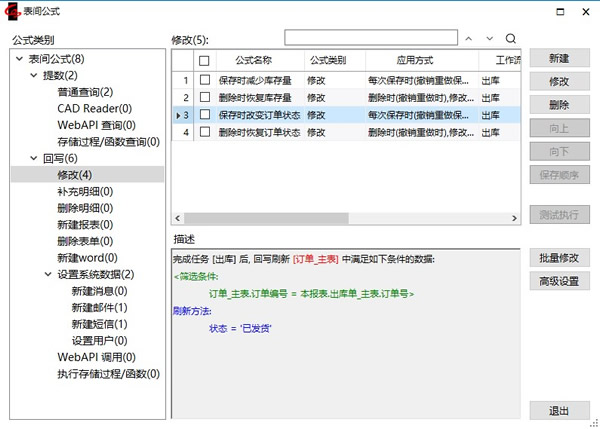Click the horizontal scrollbar left arrow
Screen dimensions: 600x429
[178, 218]
